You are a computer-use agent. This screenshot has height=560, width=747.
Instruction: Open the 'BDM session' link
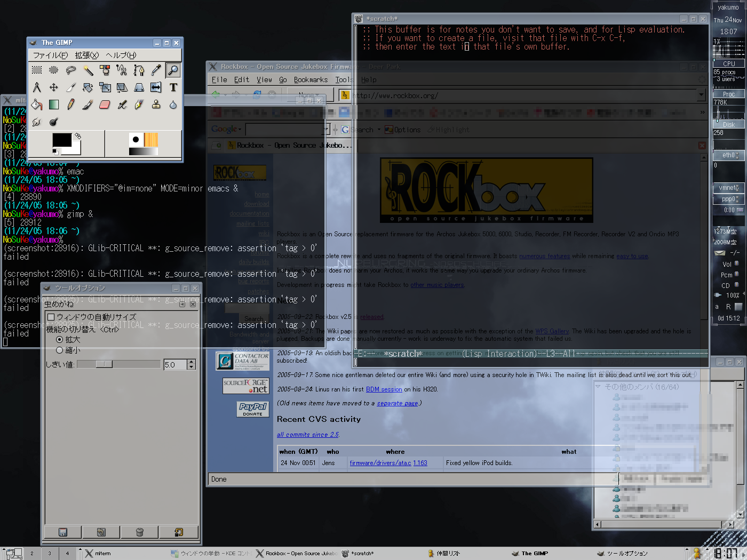tap(384, 389)
